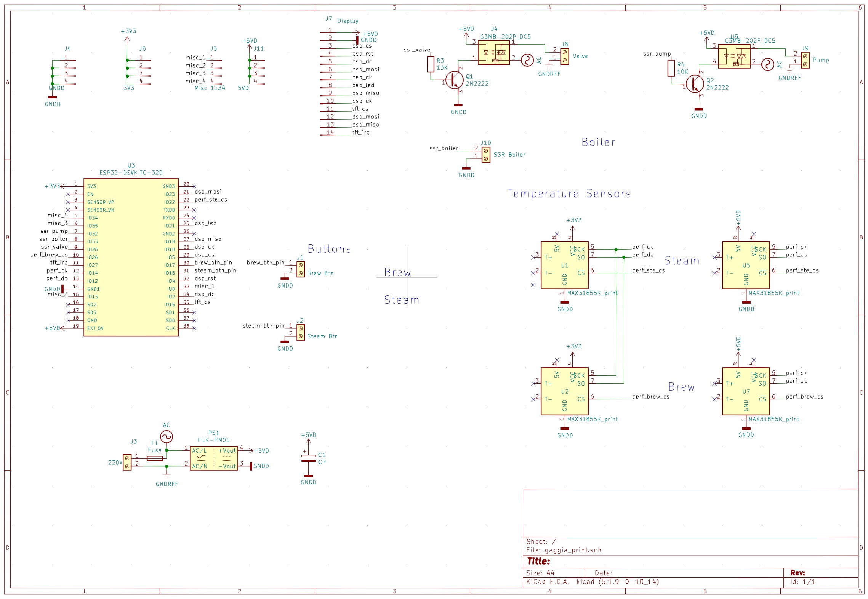The height and width of the screenshot is (599, 868).
Task: Click the 'Temperature Sensors' text label
Action: (x=569, y=194)
